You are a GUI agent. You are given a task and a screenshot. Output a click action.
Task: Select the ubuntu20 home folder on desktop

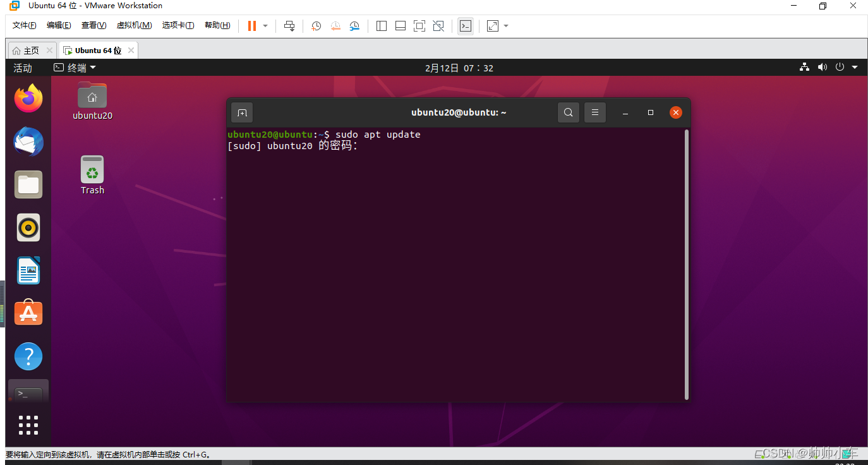click(92, 101)
